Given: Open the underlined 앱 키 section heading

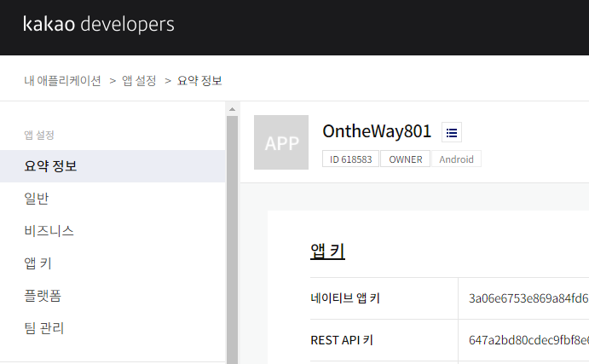Looking at the screenshot, I should tap(327, 251).
